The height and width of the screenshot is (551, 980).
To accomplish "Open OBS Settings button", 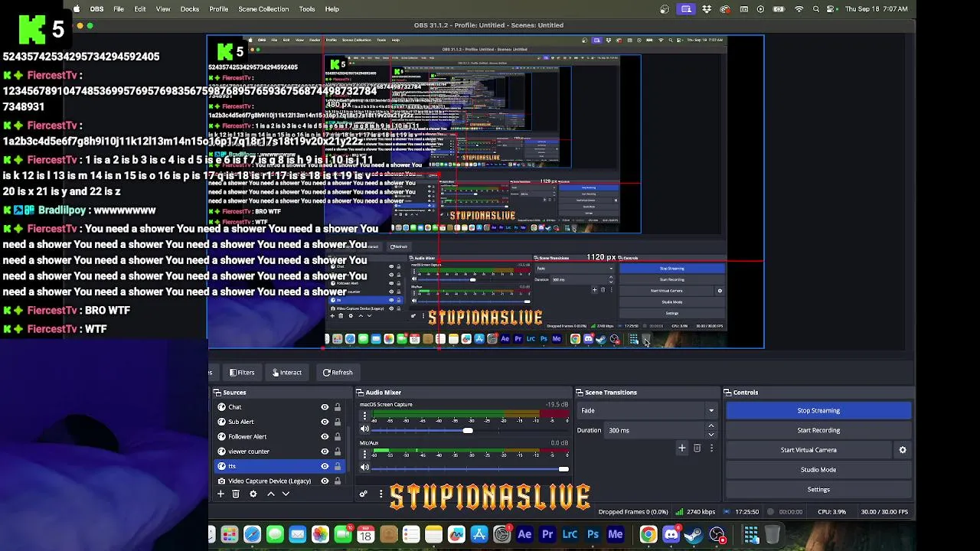I will point(818,490).
